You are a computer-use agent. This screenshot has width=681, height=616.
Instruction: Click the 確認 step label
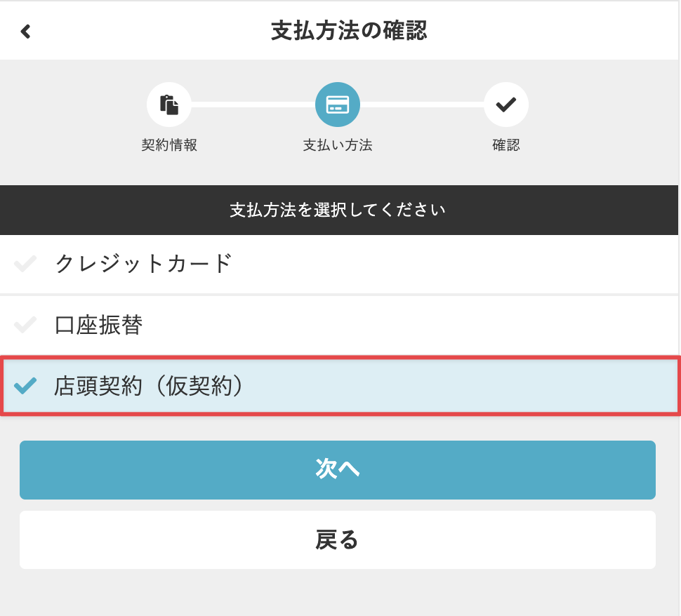(505, 145)
